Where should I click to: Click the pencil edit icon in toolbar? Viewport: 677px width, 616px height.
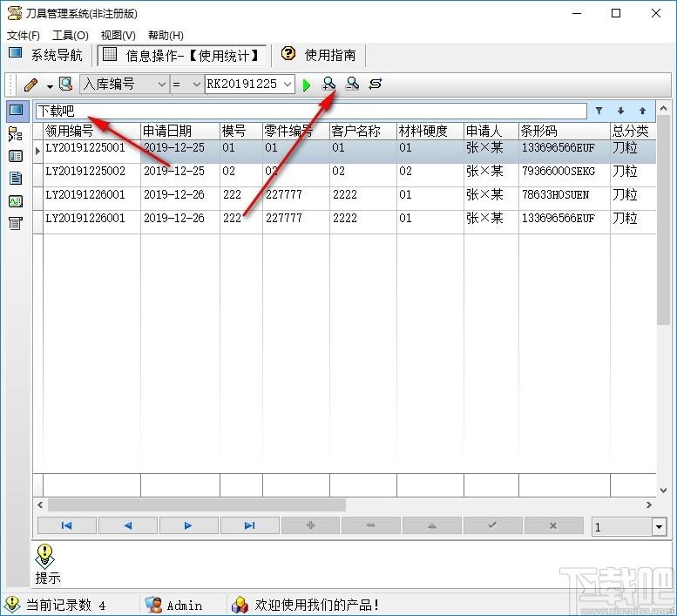tap(31, 85)
